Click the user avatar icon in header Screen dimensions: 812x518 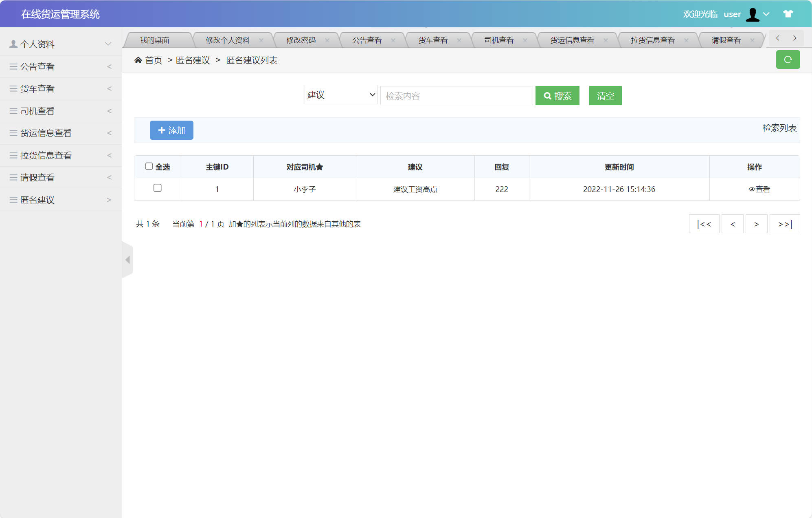[x=753, y=14]
